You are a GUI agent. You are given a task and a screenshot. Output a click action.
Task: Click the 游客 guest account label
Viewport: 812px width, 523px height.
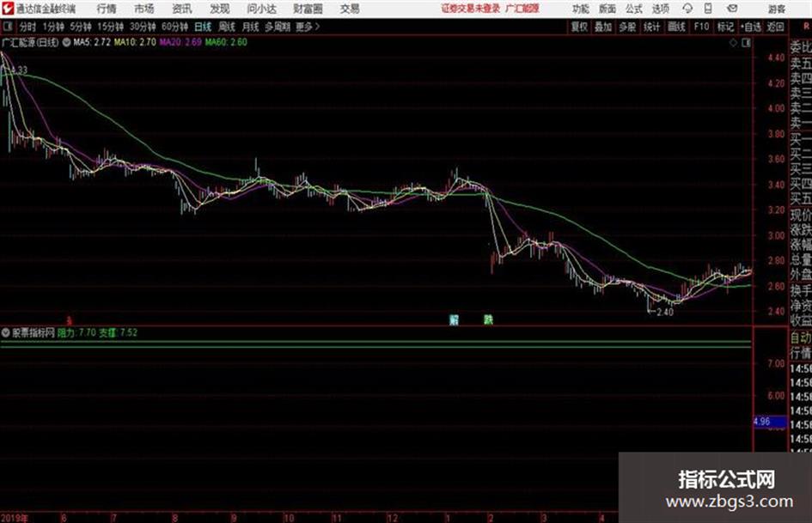point(777,9)
